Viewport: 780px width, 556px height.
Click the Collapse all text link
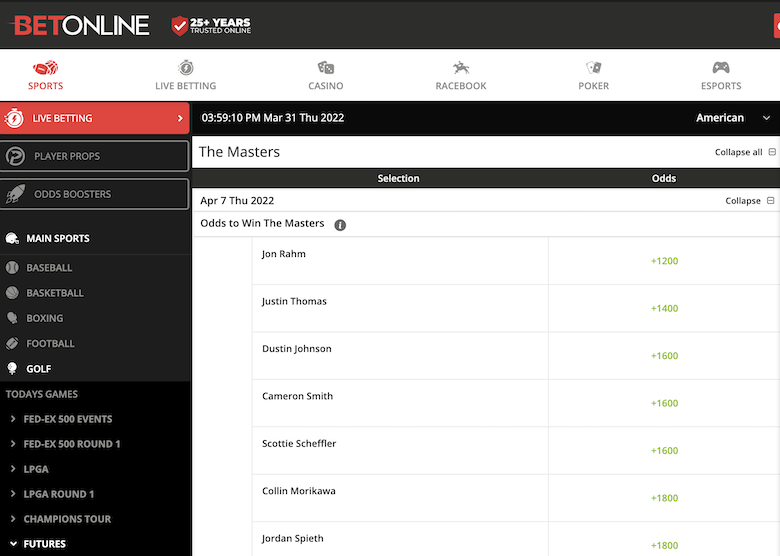pos(738,152)
